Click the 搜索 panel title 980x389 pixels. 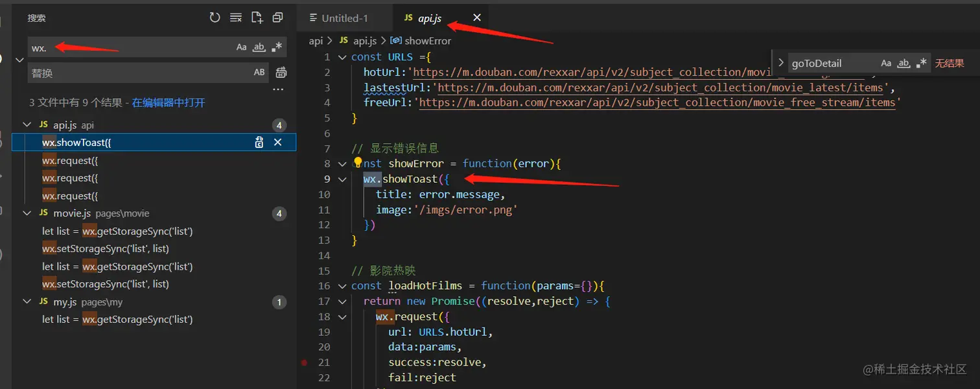(x=36, y=18)
